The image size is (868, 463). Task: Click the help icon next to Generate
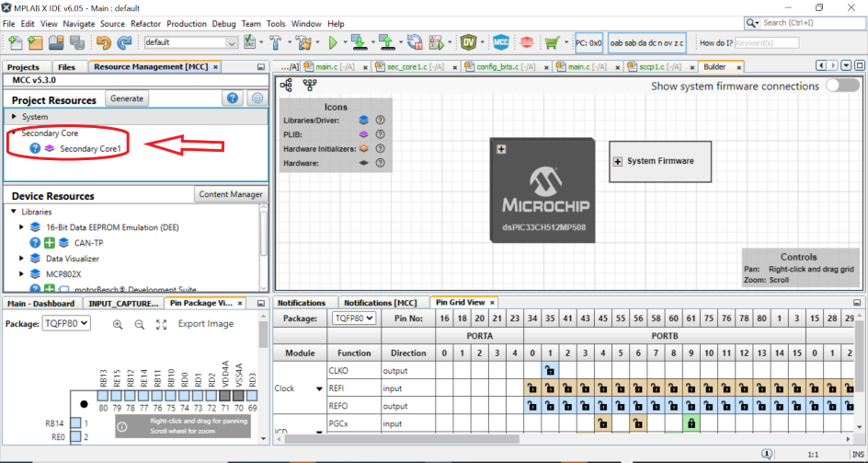[x=233, y=98]
